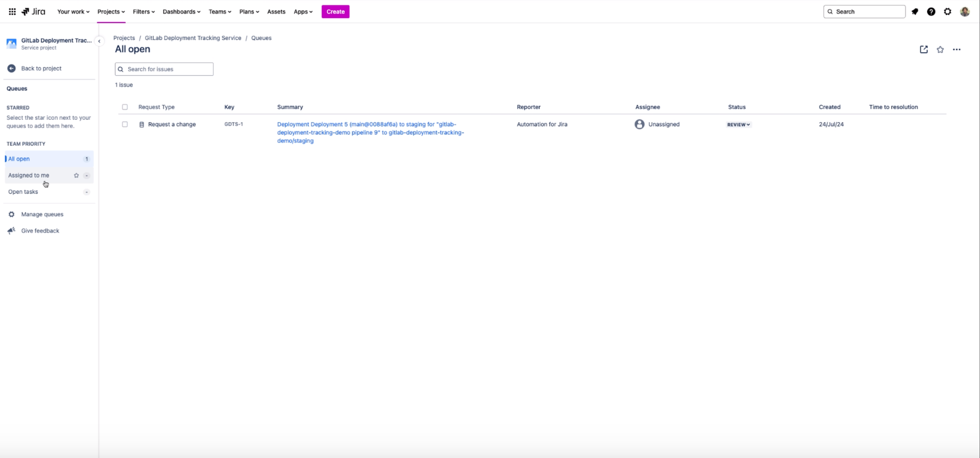
Task: Select the checkbox for issue GDTS-1
Action: (x=125, y=124)
